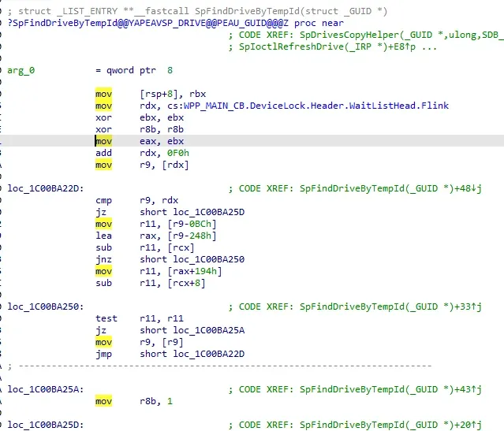Follow the jz target short loc_1C00BA25A
Screen dimensions: 504x431
pos(192,330)
